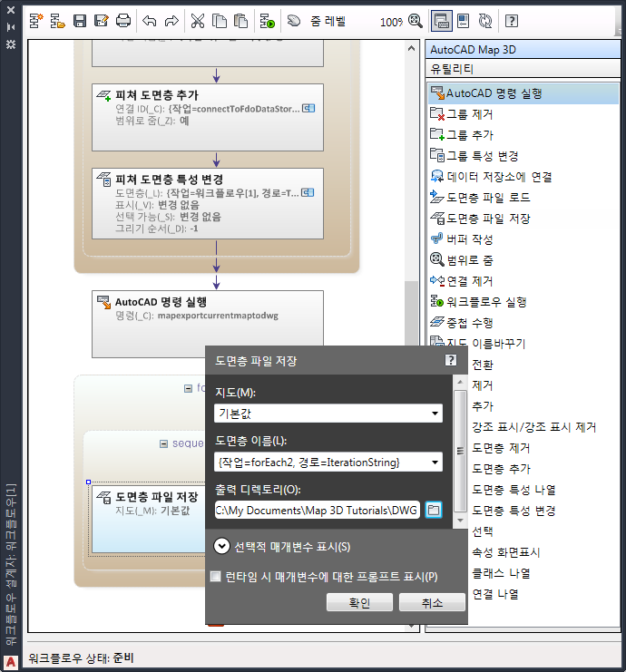Image resolution: width=626 pixels, height=672 pixels.
Task: Click binding icon on 피쳐 도면층 특성 변경 activity
Action: (x=308, y=193)
